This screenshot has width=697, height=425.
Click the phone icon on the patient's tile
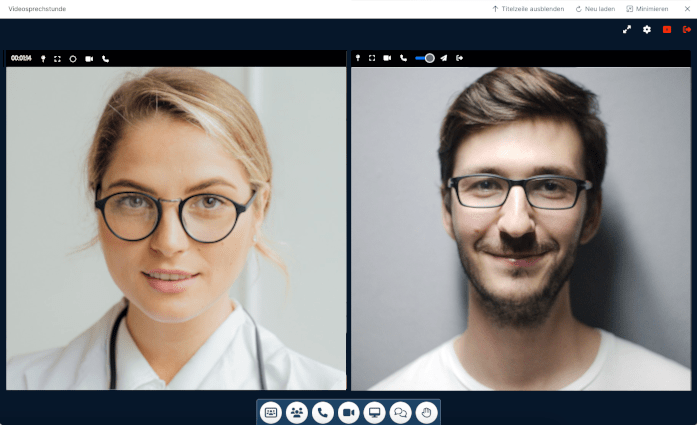403,58
